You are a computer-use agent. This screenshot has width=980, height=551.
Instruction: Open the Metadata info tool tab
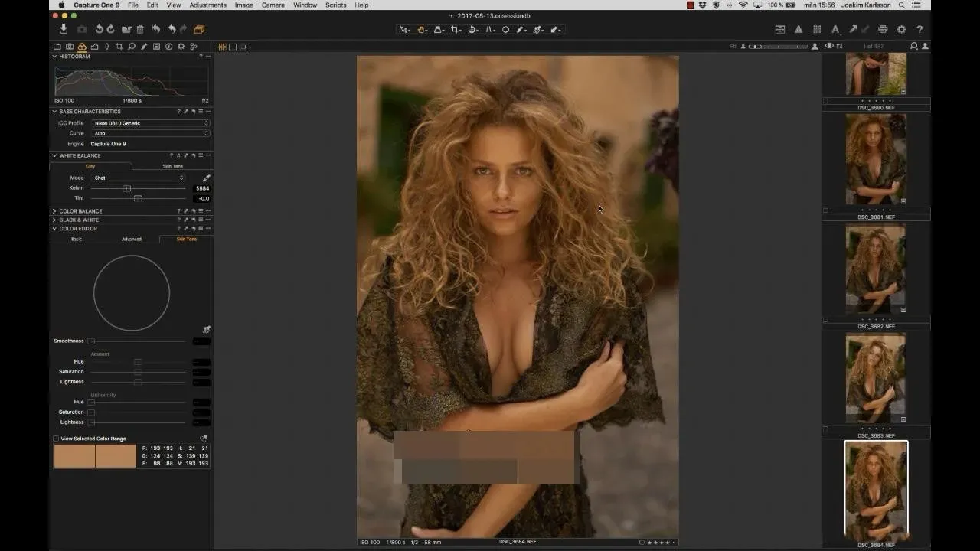pyautogui.click(x=168, y=47)
